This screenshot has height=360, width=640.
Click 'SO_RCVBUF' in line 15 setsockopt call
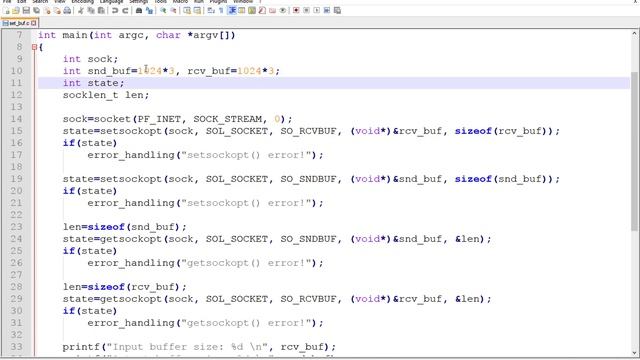tap(308, 131)
